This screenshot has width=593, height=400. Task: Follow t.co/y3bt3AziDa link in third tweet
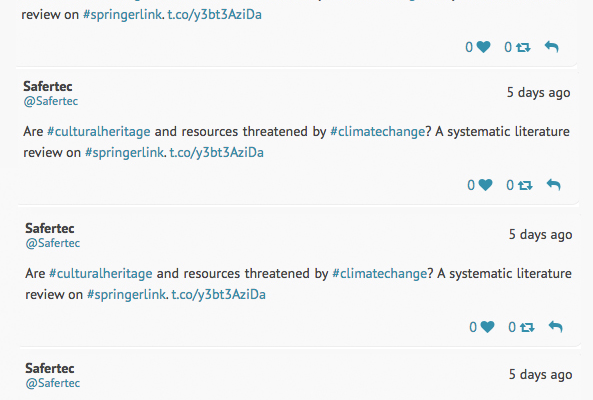coord(218,295)
